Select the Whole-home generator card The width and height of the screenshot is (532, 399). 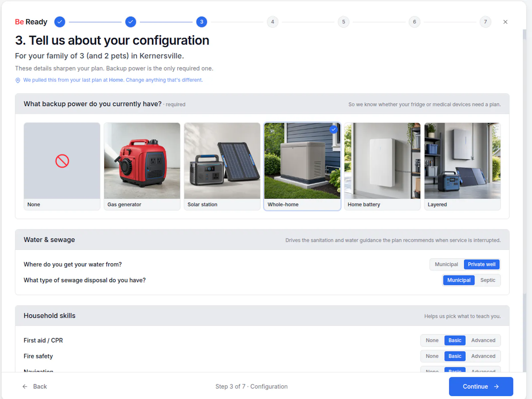pos(302,166)
